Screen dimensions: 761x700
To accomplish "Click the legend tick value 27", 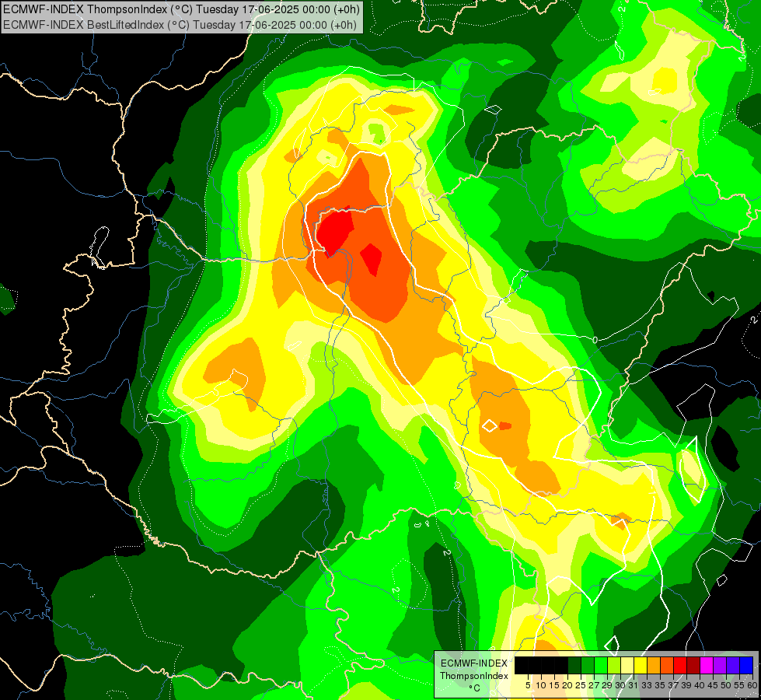I will point(594,685).
